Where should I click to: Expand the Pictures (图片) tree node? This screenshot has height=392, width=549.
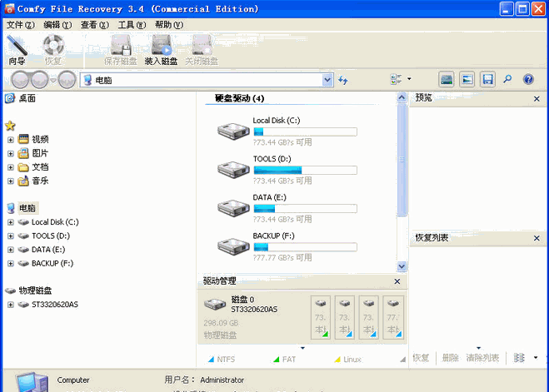click(x=11, y=153)
